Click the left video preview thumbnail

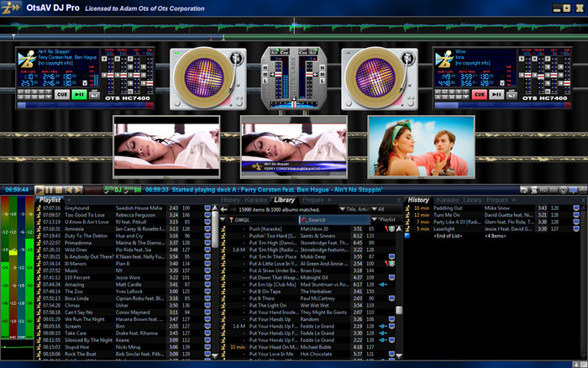(166, 147)
